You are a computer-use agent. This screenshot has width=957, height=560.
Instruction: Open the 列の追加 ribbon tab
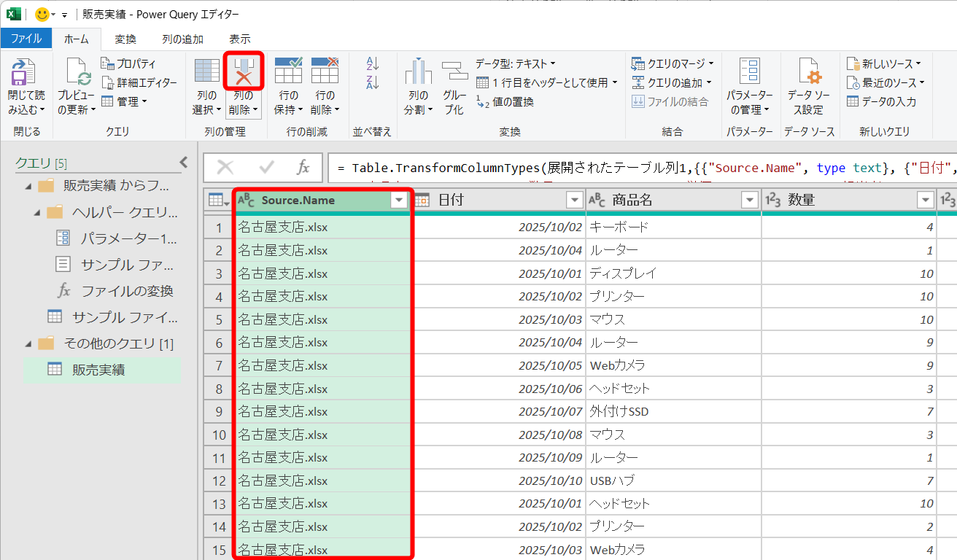[182, 39]
